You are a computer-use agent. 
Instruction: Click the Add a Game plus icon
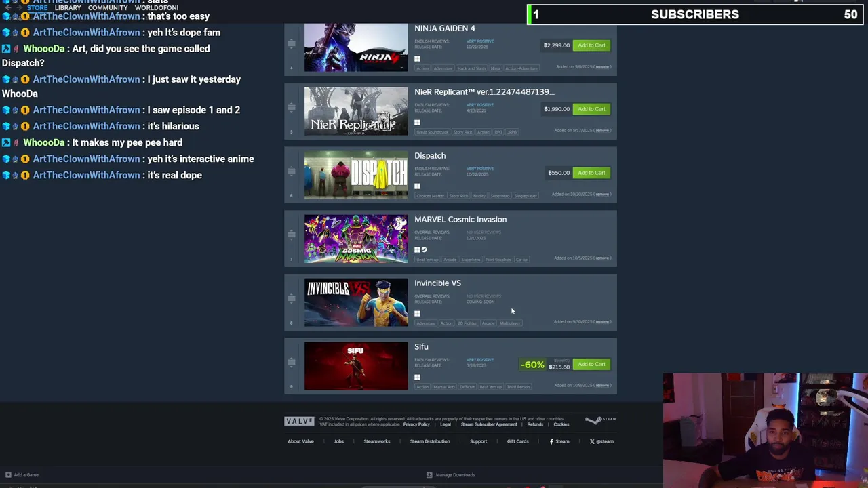point(8,475)
